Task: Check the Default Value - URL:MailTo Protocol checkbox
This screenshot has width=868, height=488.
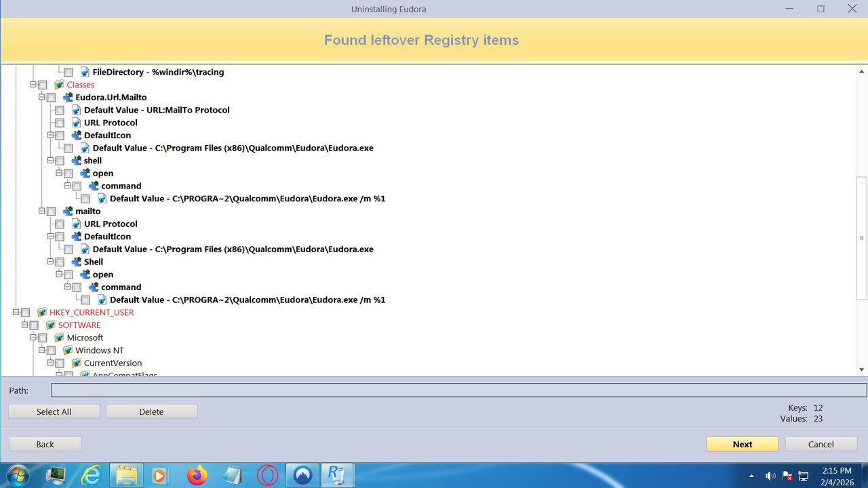Action: coord(60,110)
